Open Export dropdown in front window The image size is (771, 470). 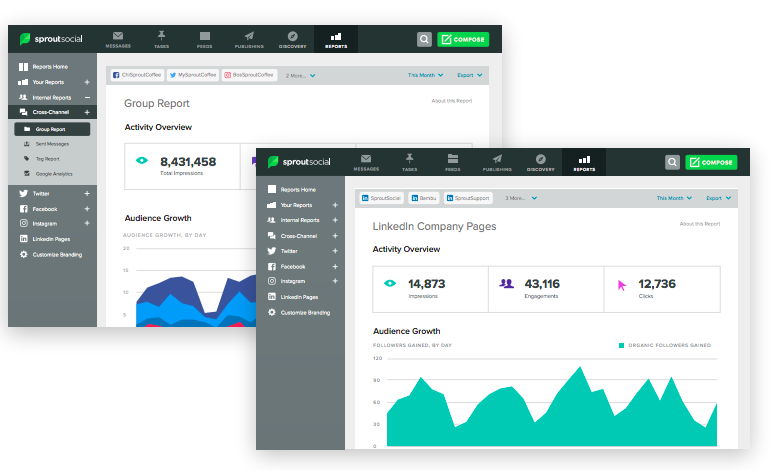(718, 198)
